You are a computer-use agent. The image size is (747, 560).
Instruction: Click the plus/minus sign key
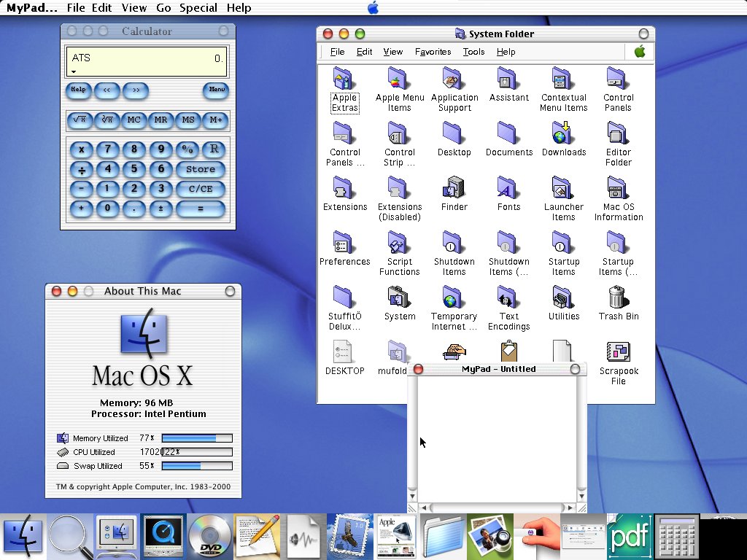(160, 209)
